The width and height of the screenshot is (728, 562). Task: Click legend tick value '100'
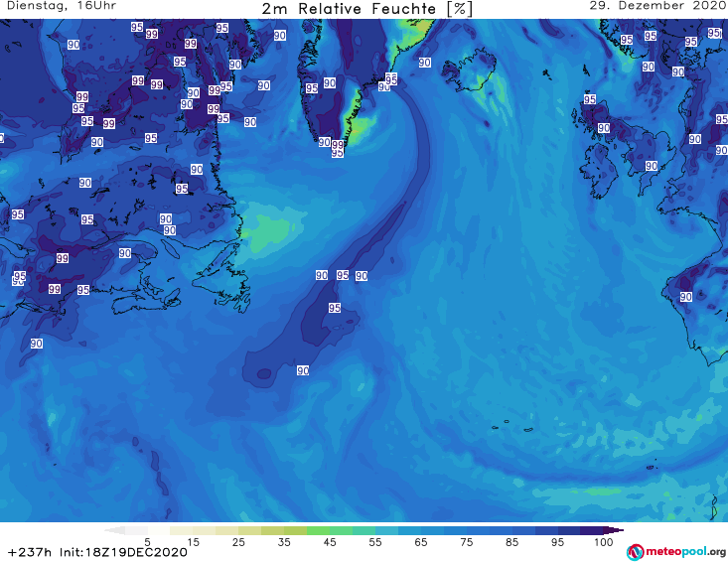click(604, 542)
